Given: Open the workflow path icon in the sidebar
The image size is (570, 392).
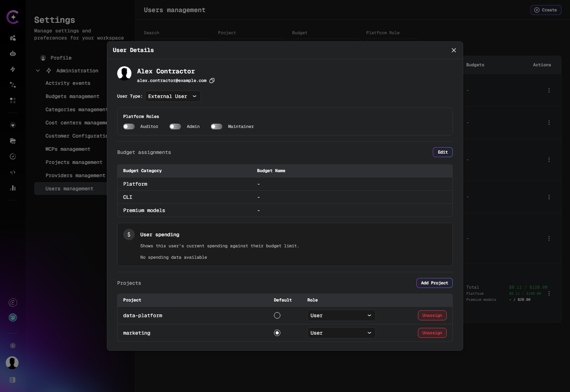Looking at the screenshot, I should [13, 85].
